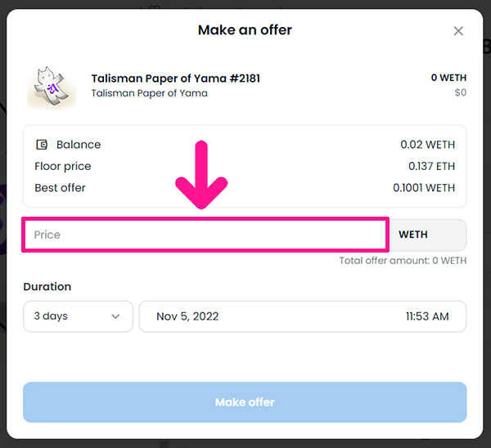Expand duration options via chevron arrow
491x448 pixels.
(115, 316)
